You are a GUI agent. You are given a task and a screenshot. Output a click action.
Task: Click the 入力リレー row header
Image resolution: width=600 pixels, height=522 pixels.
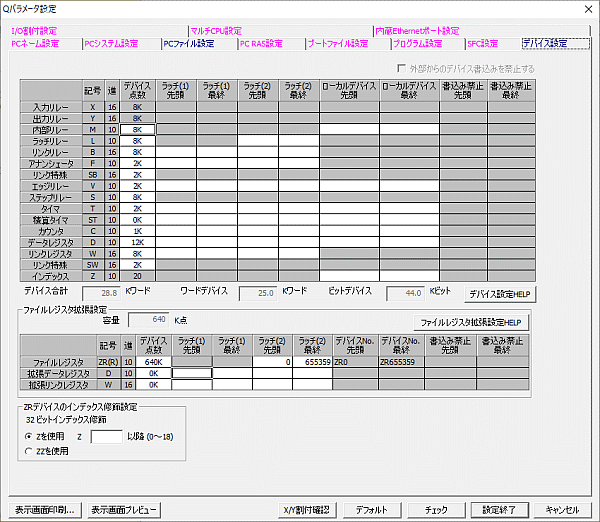click(x=51, y=107)
